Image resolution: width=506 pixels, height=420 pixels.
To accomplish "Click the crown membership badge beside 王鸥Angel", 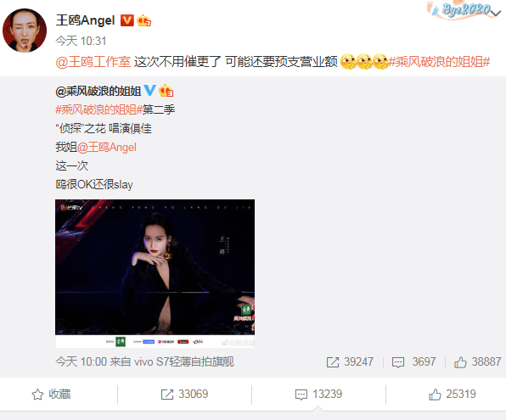I will 143,20.
